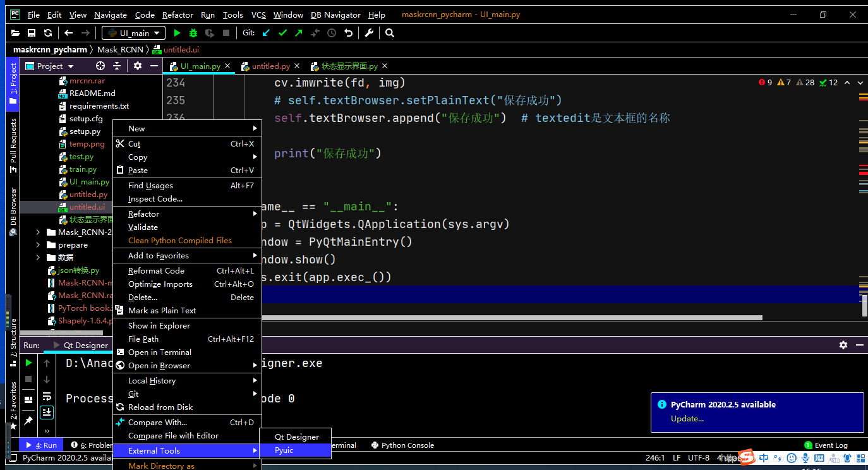The width and height of the screenshot is (868, 470).
Task: Click the Search Everywhere magnifier icon
Action: pos(390,33)
